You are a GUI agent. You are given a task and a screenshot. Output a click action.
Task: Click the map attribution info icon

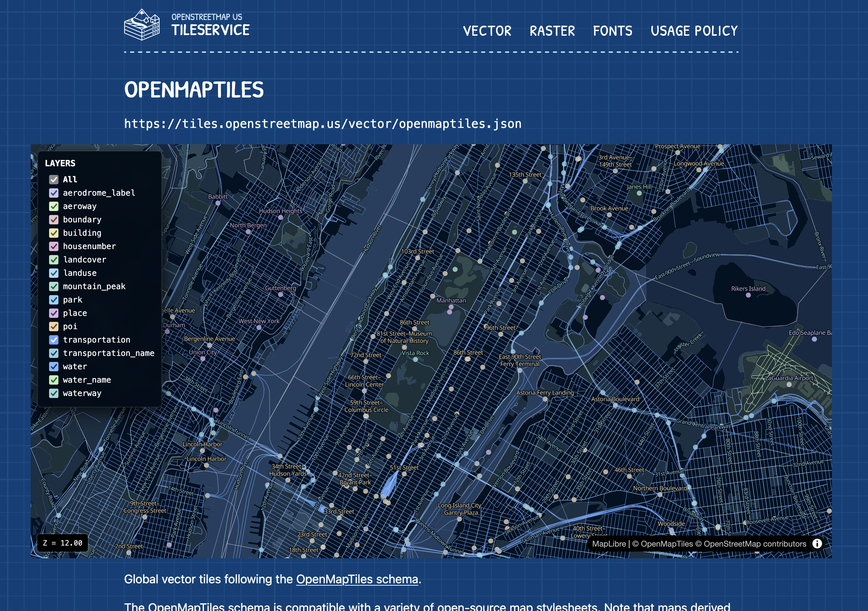(x=817, y=543)
